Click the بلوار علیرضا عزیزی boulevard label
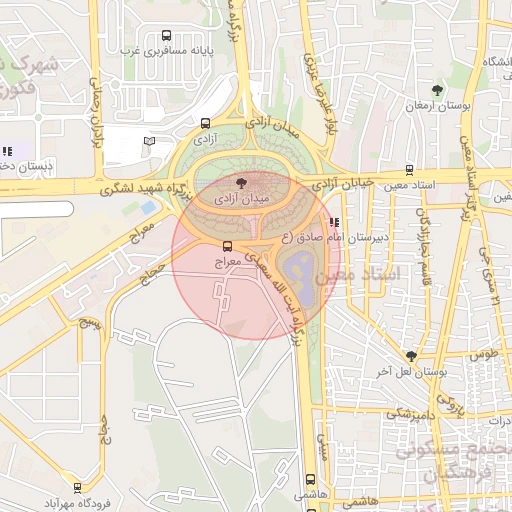 (320, 95)
